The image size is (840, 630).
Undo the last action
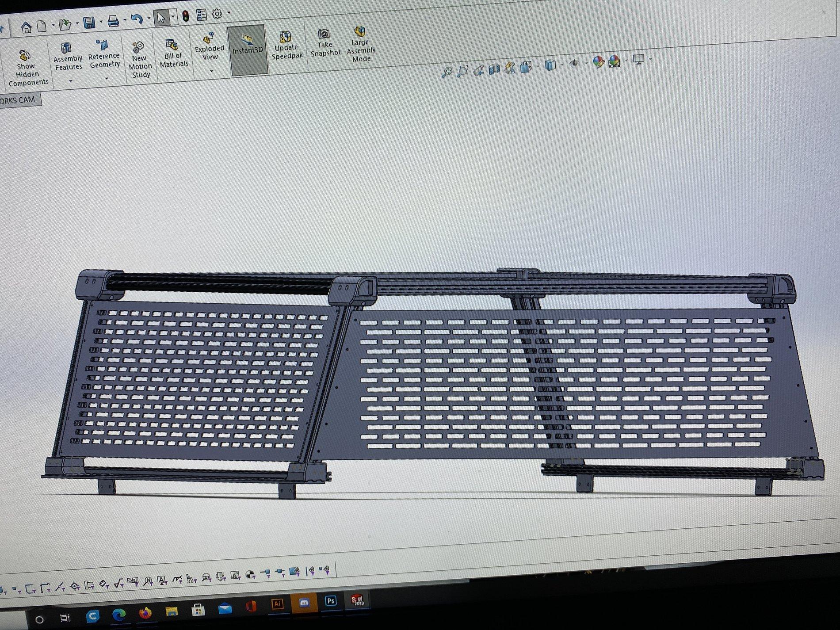[x=137, y=19]
